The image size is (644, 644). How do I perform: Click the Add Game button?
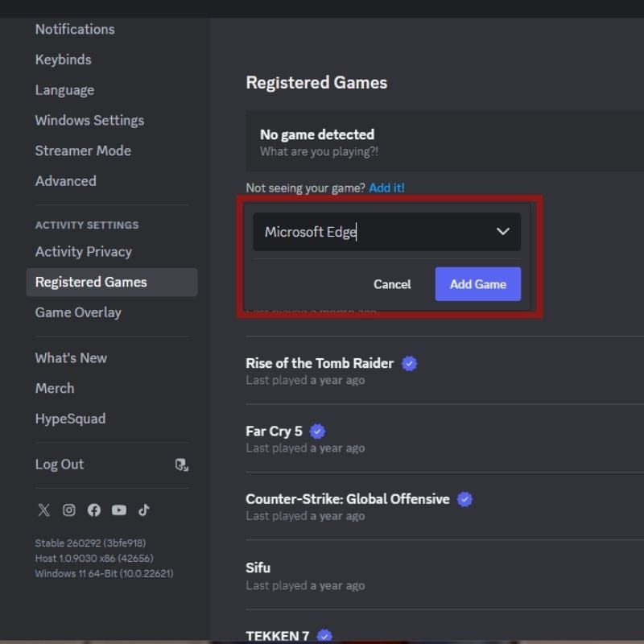tap(477, 284)
